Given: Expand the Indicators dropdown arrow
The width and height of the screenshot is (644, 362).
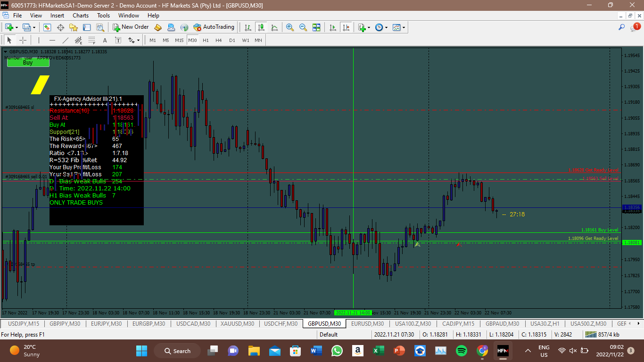Looking at the screenshot, I should tap(369, 27).
